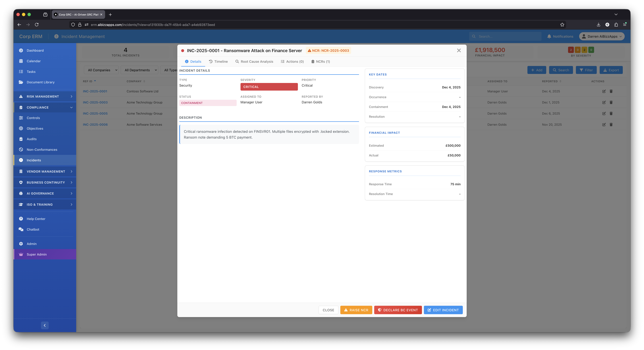Bookmark the page using the star icon

(x=562, y=25)
